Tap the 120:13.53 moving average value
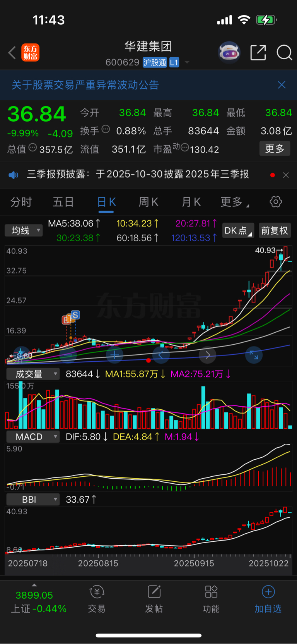 pos(194,238)
